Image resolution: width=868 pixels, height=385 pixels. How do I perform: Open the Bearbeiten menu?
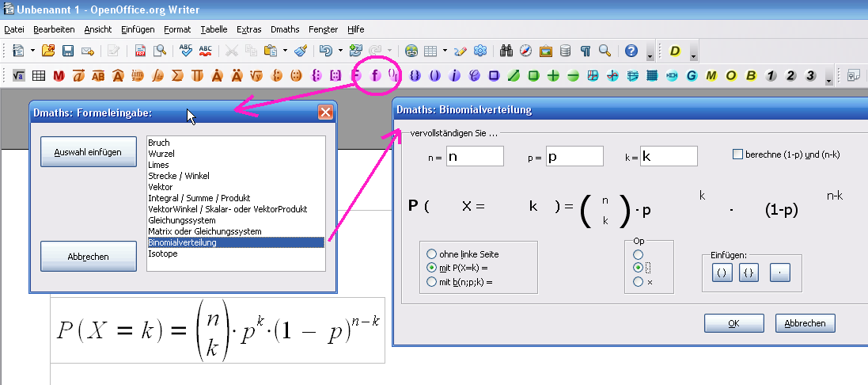point(55,29)
